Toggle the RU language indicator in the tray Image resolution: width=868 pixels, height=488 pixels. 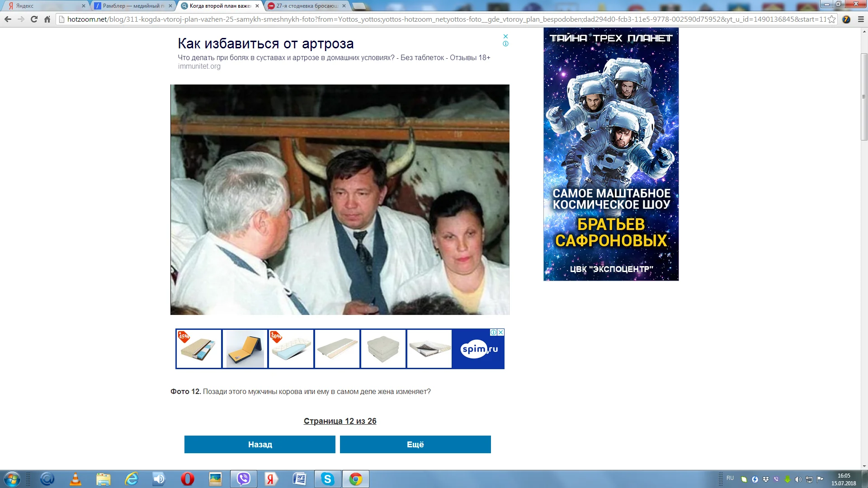[x=730, y=478]
